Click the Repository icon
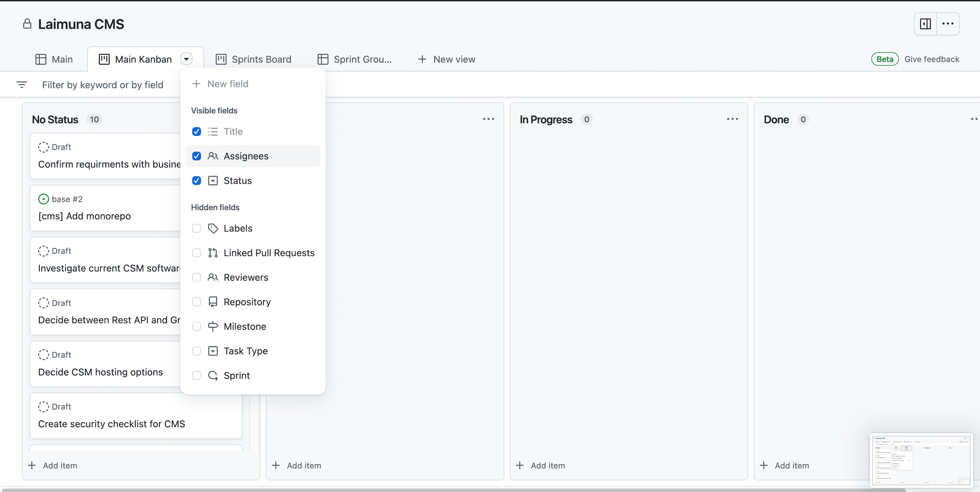Screen dimensions: 980x492 click(213, 302)
